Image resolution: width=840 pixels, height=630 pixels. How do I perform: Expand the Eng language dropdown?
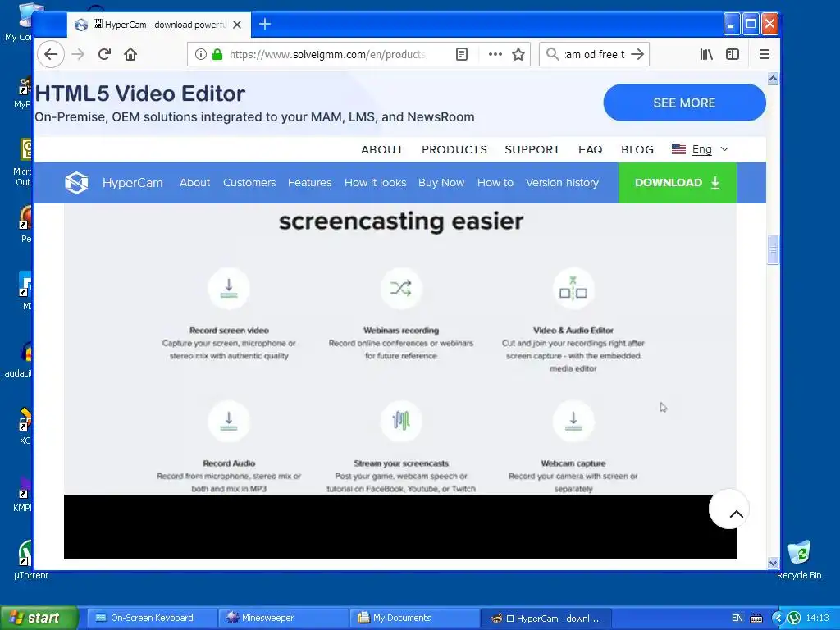click(x=701, y=149)
